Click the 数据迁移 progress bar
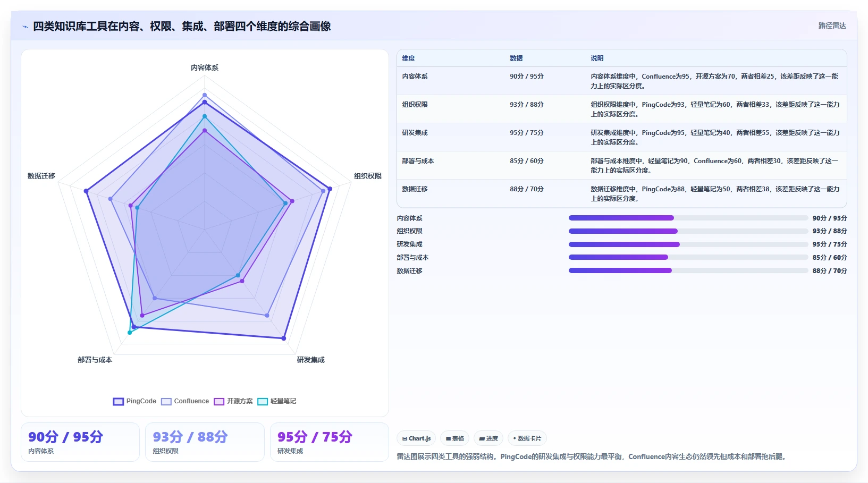 coord(688,270)
